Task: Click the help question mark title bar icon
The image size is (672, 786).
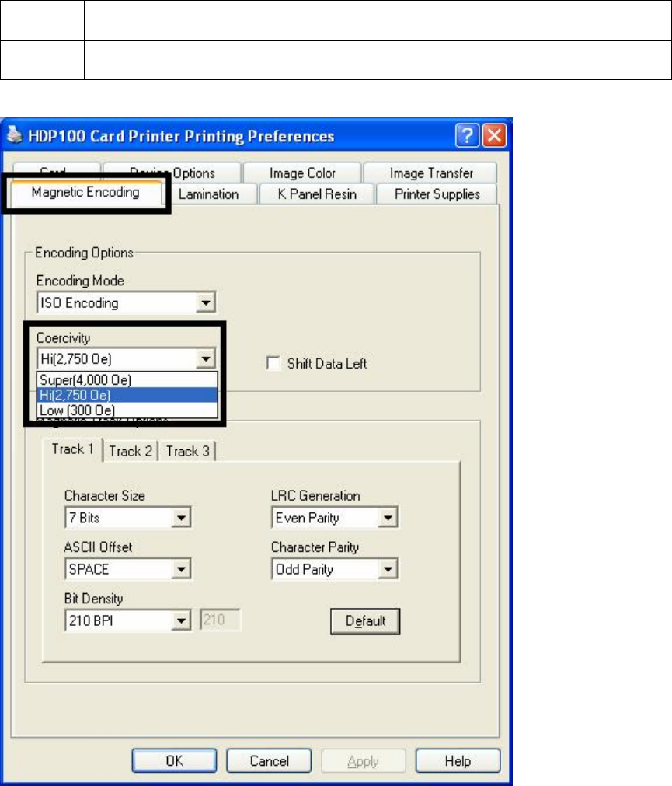Action: click(467, 135)
